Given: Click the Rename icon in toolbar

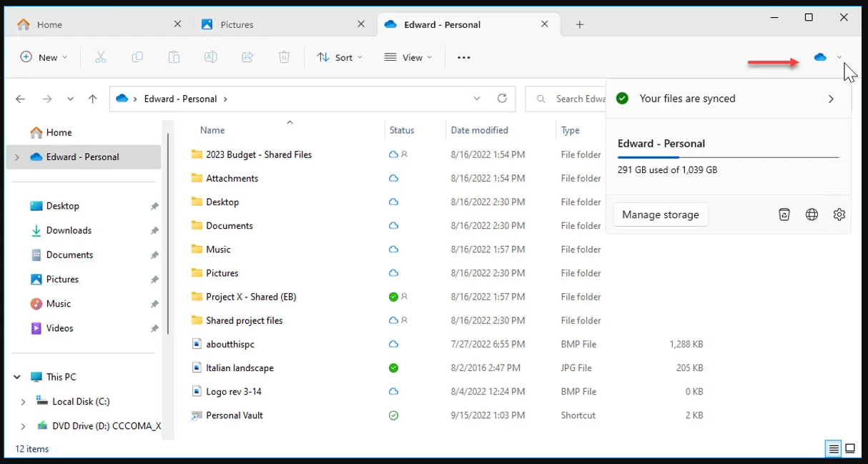Looking at the screenshot, I should [211, 57].
